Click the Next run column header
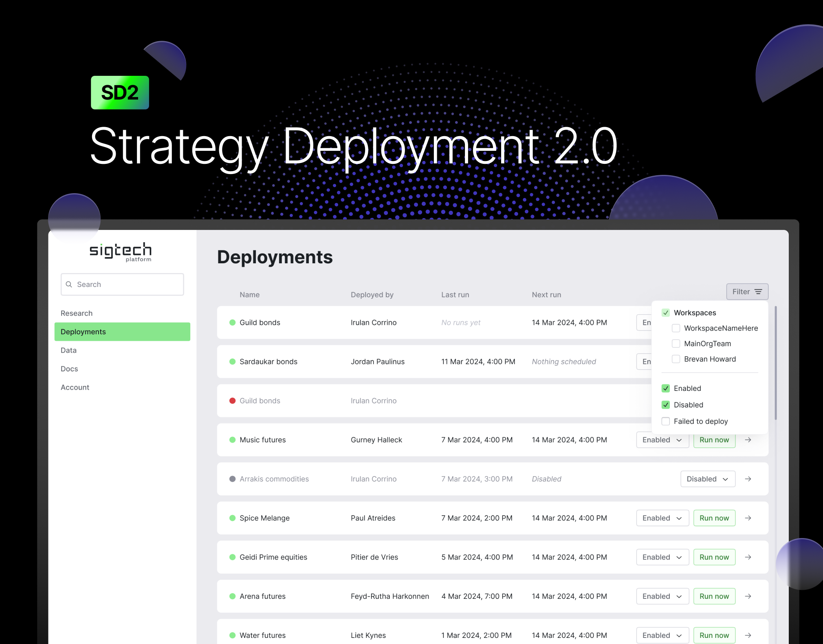823x644 pixels. tap(546, 295)
